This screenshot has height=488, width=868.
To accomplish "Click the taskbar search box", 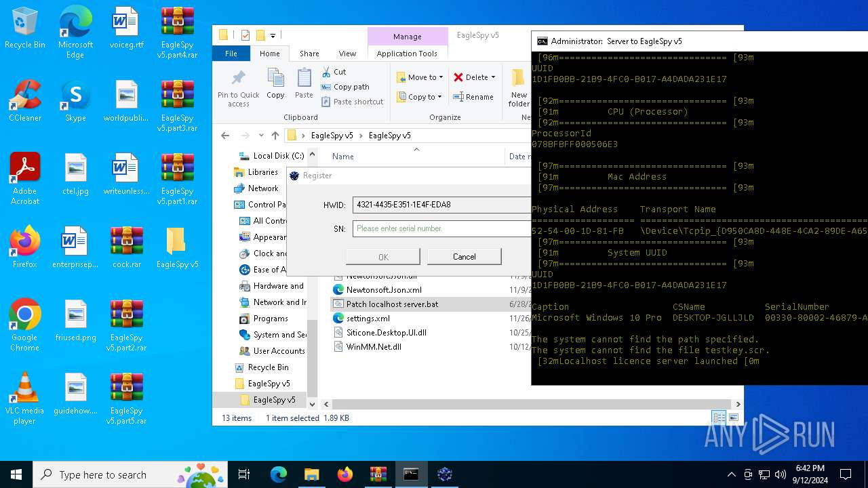I will (x=132, y=474).
